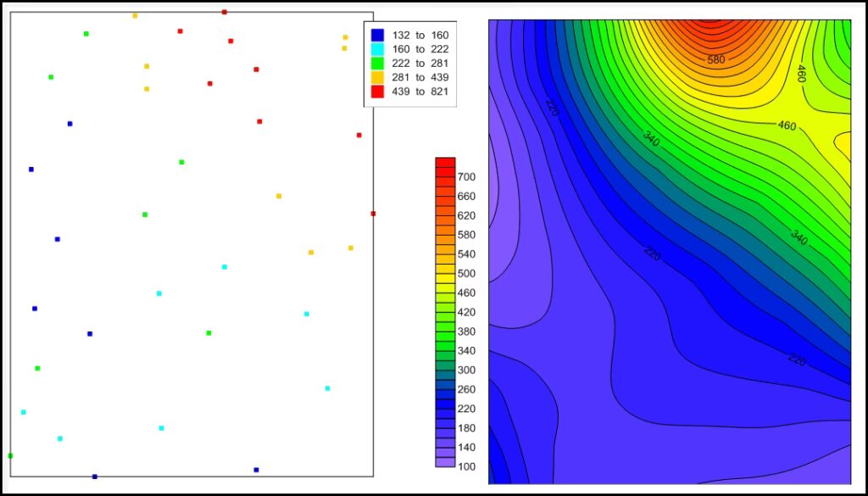The width and height of the screenshot is (868, 496).
Task: Click the '132 to 160' legend text
Action: pos(420,36)
